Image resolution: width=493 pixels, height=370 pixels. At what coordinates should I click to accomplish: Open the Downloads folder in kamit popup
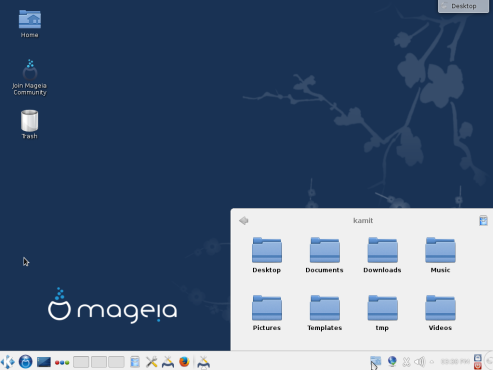click(382, 255)
